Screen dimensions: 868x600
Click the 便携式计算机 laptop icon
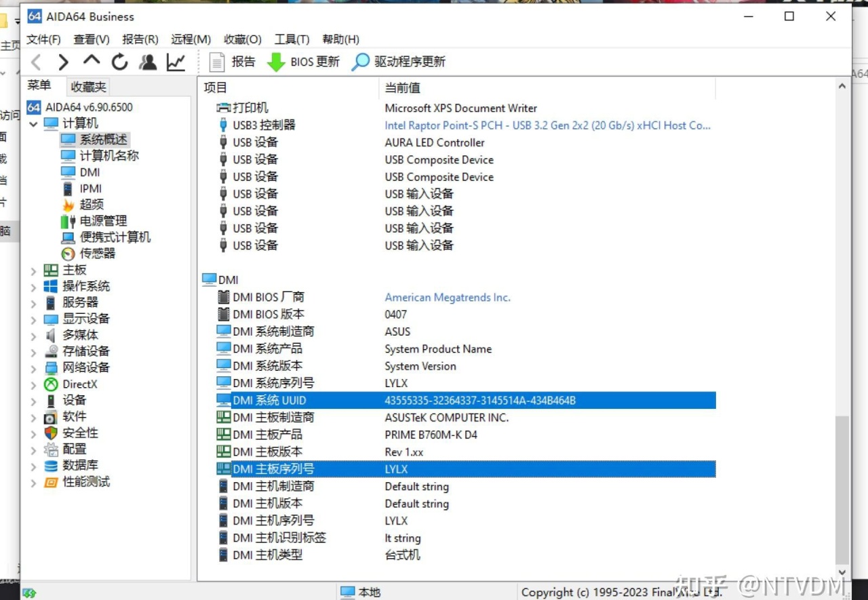click(x=68, y=238)
